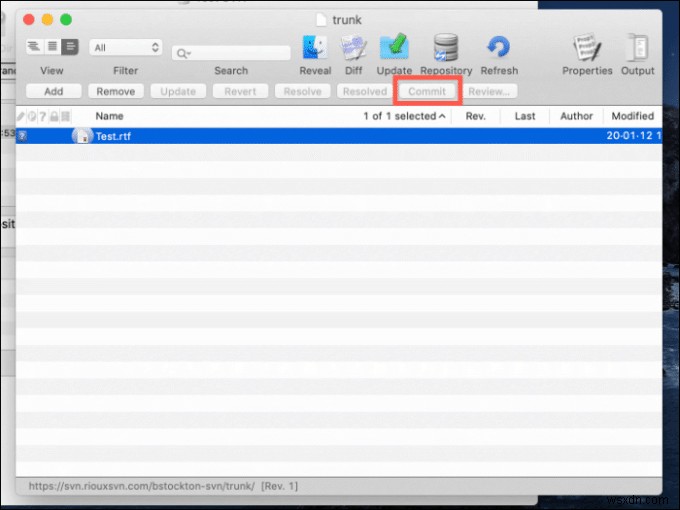Sort by the Rev. column header
Viewport: 680px width, 510px height.
click(475, 116)
